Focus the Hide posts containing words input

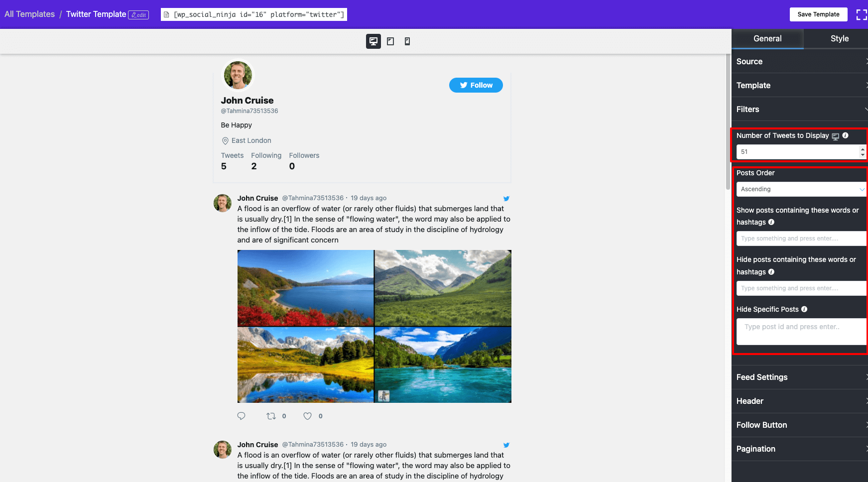coord(801,288)
